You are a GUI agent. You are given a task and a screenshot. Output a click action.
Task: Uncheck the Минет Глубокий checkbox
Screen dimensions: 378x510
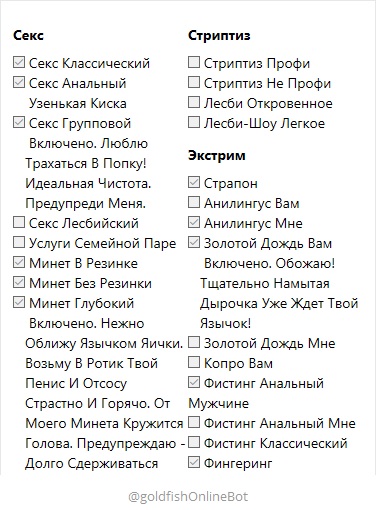[19, 302]
